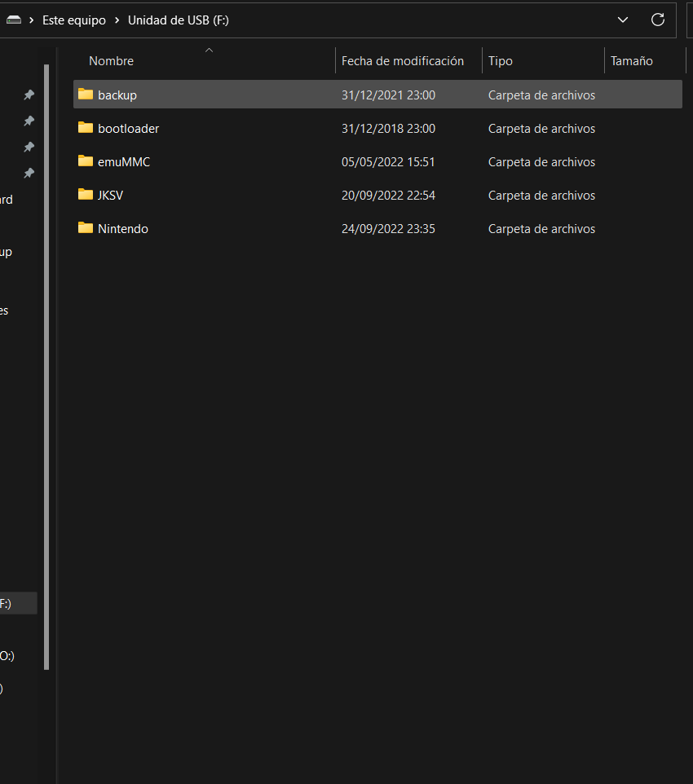
Task: Click the navigation pane vertical scrollbar
Action: click(x=46, y=367)
